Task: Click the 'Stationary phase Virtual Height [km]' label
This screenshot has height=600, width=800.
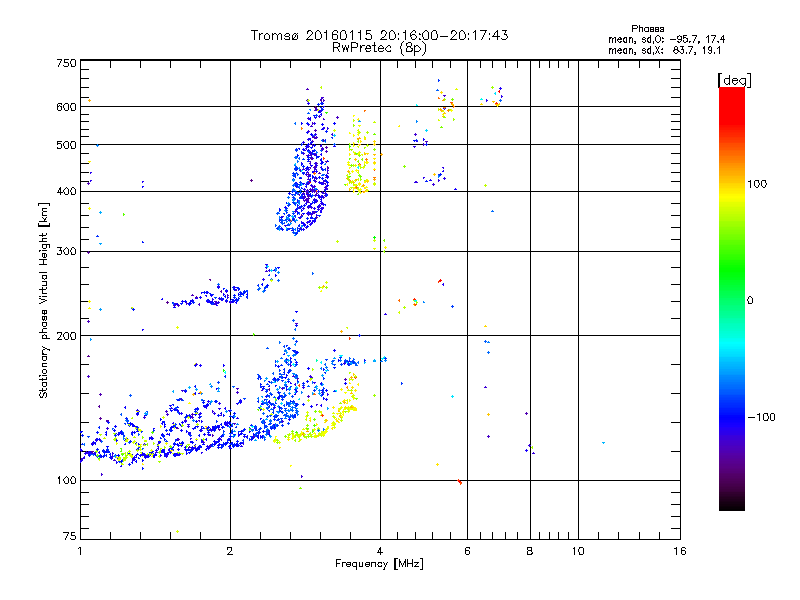Action: pos(44,301)
